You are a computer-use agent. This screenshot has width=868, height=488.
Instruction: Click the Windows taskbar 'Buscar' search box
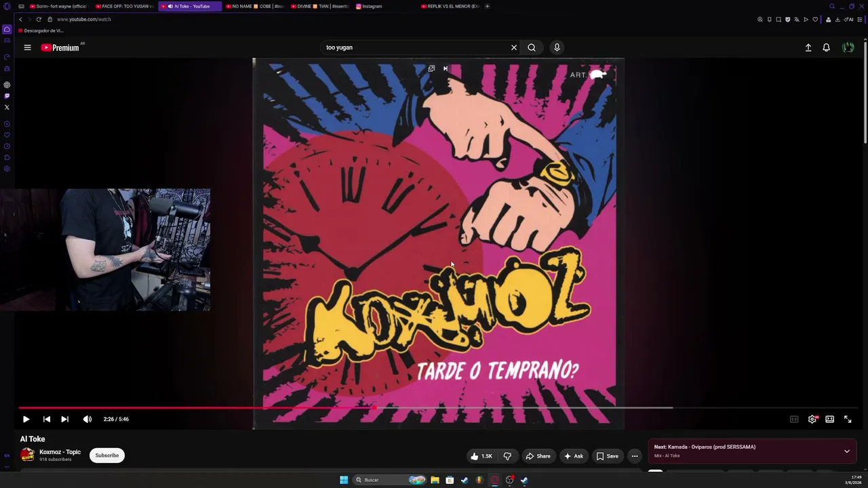(389, 480)
